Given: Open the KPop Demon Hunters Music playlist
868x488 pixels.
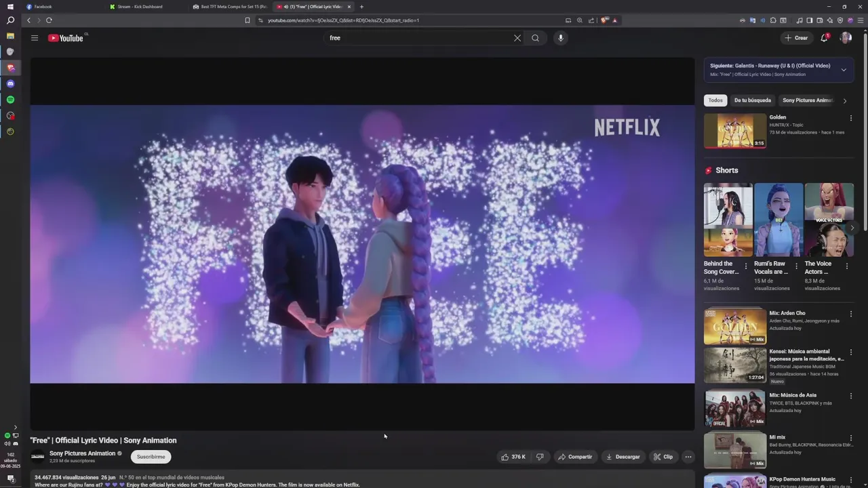Looking at the screenshot, I should click(734, 481).
